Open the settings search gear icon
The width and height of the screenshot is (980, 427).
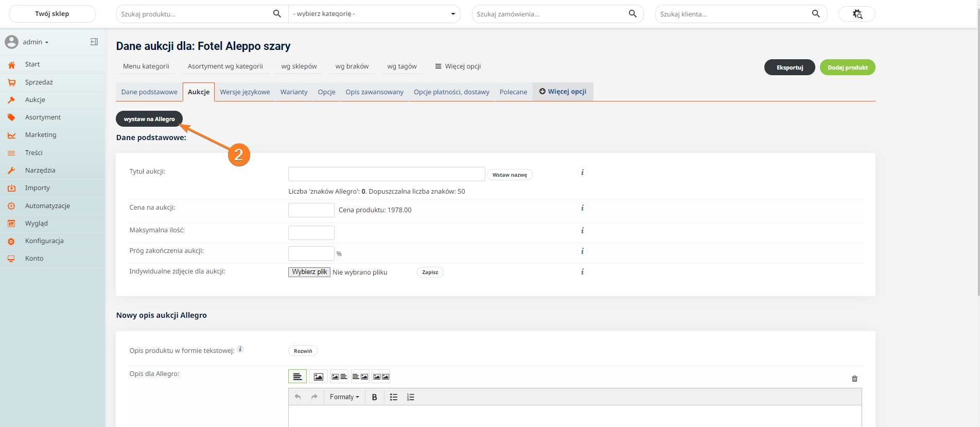click(x=856, y=14)
